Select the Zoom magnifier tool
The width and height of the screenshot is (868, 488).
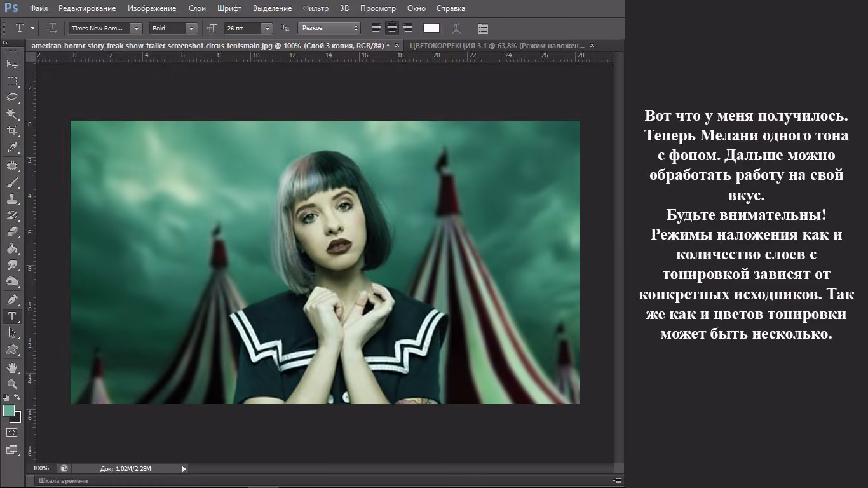point(11,384)
